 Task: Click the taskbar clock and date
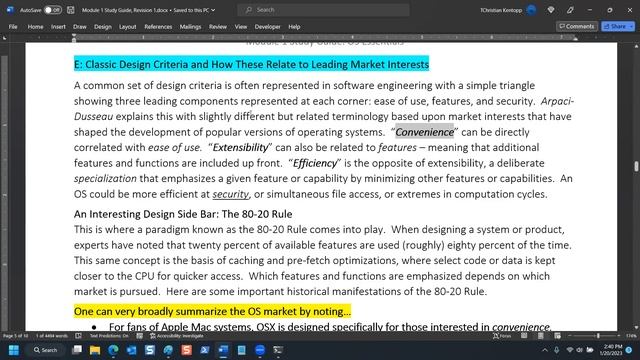point(610,350)
